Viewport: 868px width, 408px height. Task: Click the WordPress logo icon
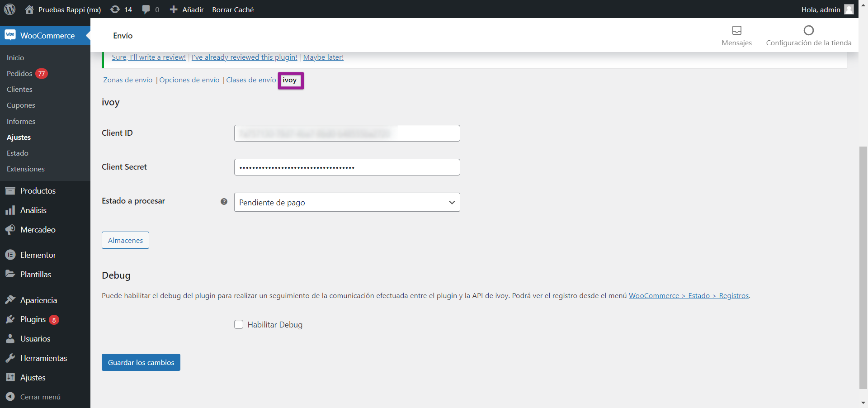pos(10,9)
